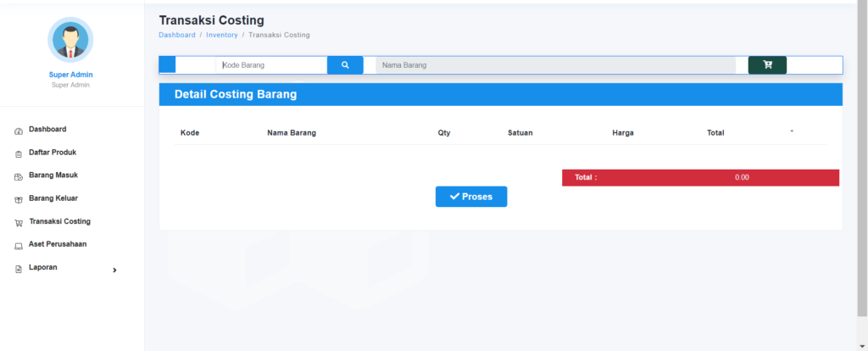Viewport: 868px width, 351px height.
Task: Click the magnifier search button for Kode Barang
Action: [x=345, y=64]
